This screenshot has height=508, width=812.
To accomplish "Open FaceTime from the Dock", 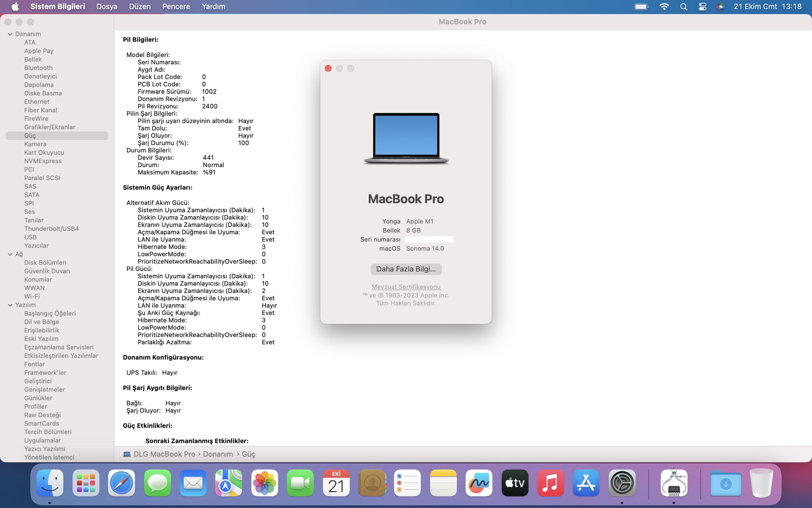I will (300, 483).
